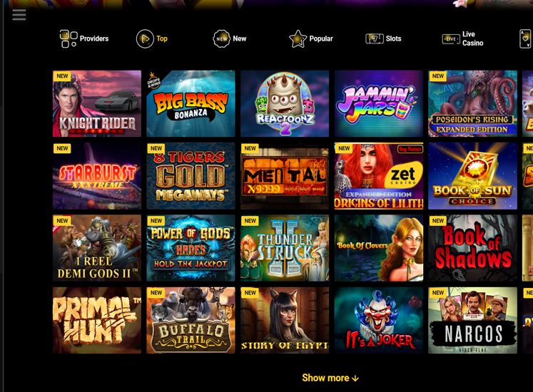Click the Top play-circle icon
The width and height of the screenshot is (533, 392).
pyautogui.click(x=145, y=38)
